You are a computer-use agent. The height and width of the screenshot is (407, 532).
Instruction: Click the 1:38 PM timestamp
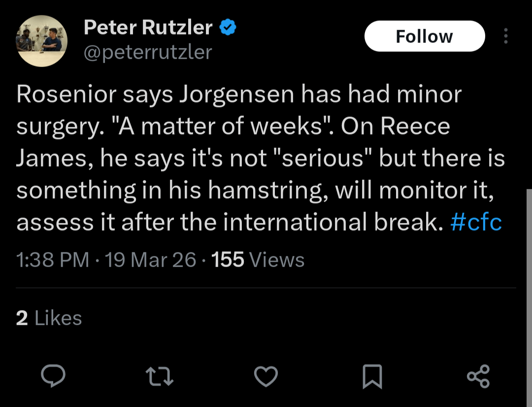53,260
